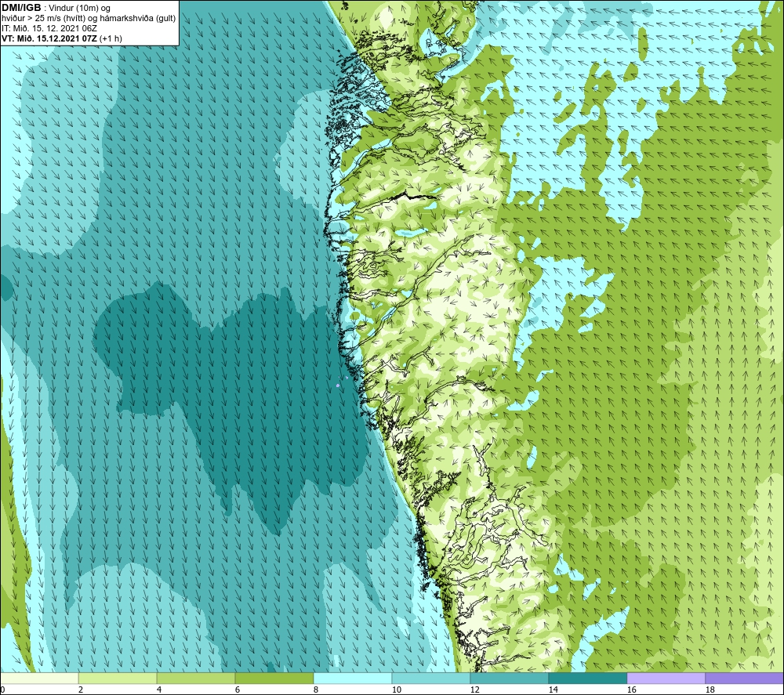Click the legend scale label '10'
The height and width of the screenshot is (695, 784).
396,690
